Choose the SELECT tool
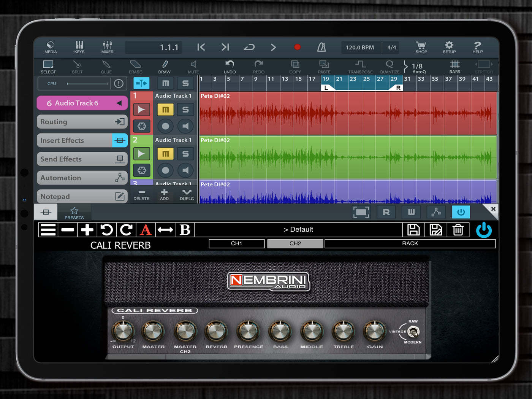532x399 pixels. click(48, 67)
